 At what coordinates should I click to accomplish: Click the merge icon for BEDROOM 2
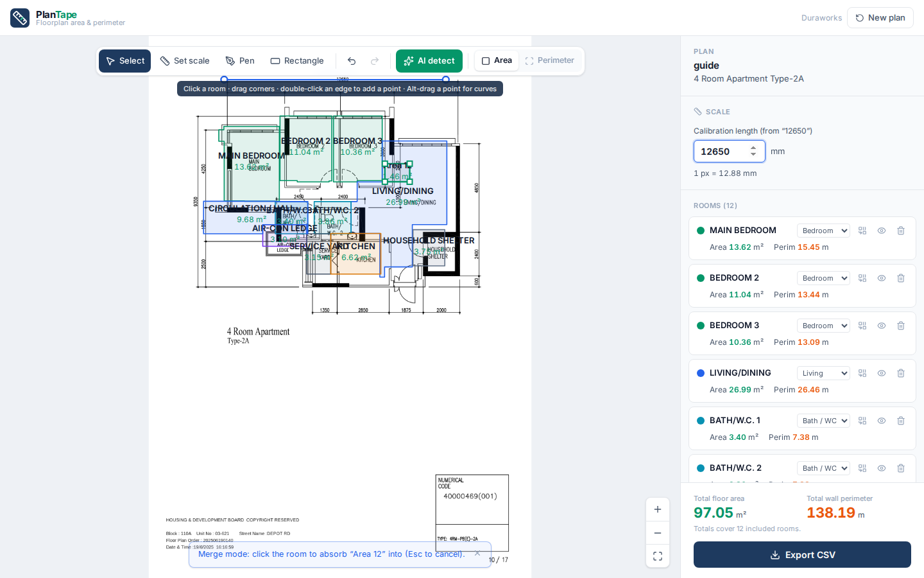(x=862, y=278)
